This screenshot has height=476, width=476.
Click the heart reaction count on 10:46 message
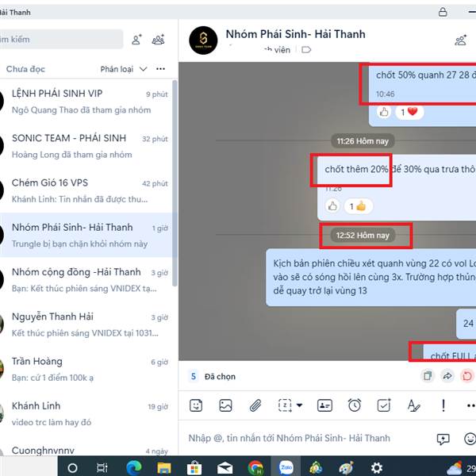[x=409, y=112]
